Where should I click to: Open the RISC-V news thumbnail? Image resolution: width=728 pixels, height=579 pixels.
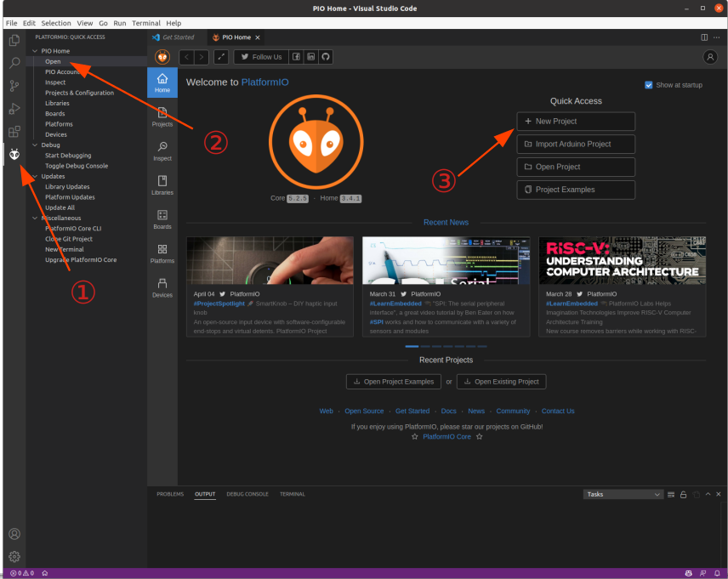(623, 260)
